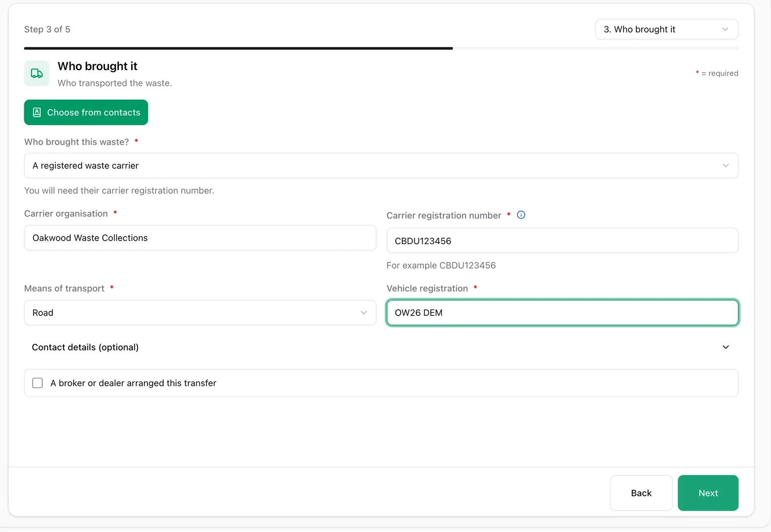Screen dimensions: 771x532
Task: Click the 'Carrier organisation' label
Action: [x=66, y=214]
